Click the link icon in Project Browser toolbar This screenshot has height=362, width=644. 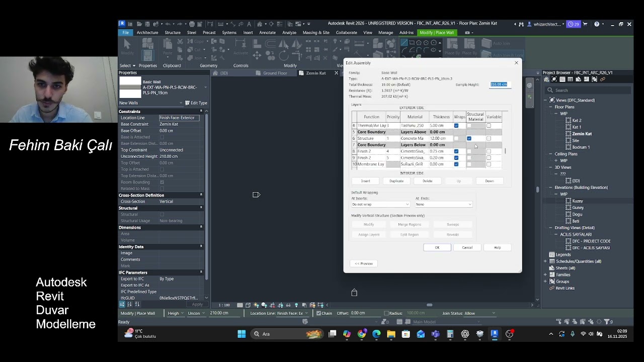tap(603, 79)
